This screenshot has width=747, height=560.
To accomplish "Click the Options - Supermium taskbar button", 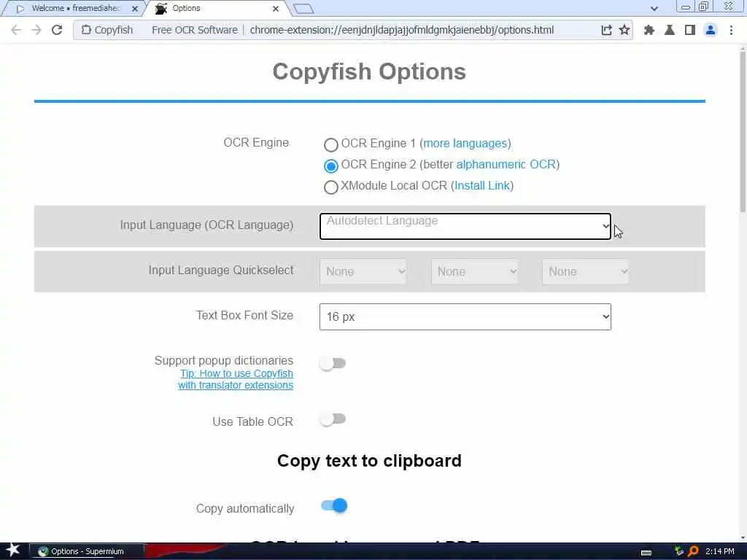I will pyautogui.click(x=87, y=551).
